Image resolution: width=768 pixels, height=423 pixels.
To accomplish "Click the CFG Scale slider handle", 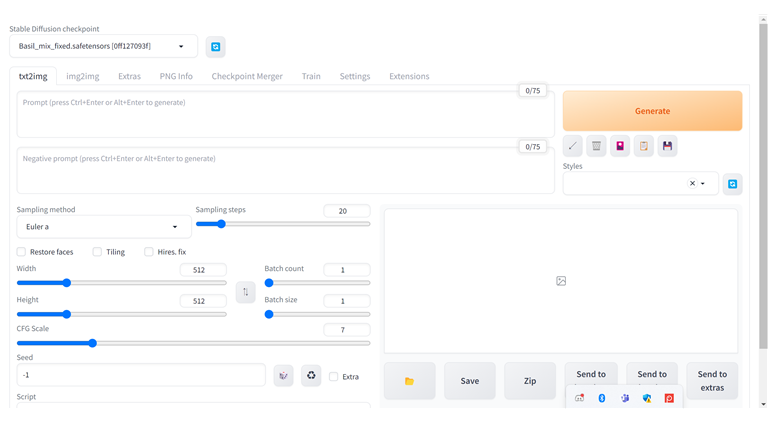I will tap(92, 343).
